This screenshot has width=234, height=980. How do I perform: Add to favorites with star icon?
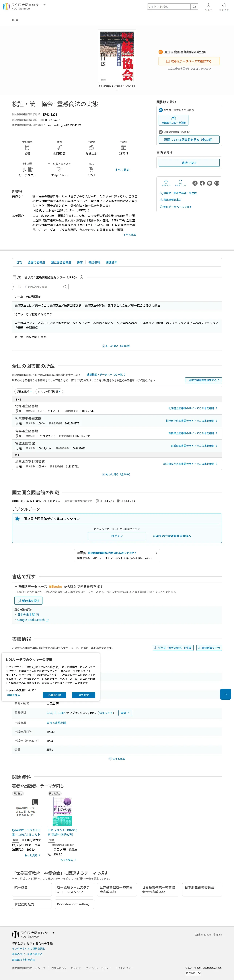(x=166, y=183)
